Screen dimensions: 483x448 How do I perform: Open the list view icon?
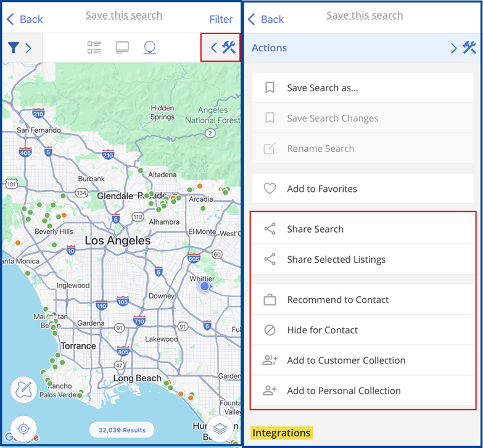click(94, 48)
